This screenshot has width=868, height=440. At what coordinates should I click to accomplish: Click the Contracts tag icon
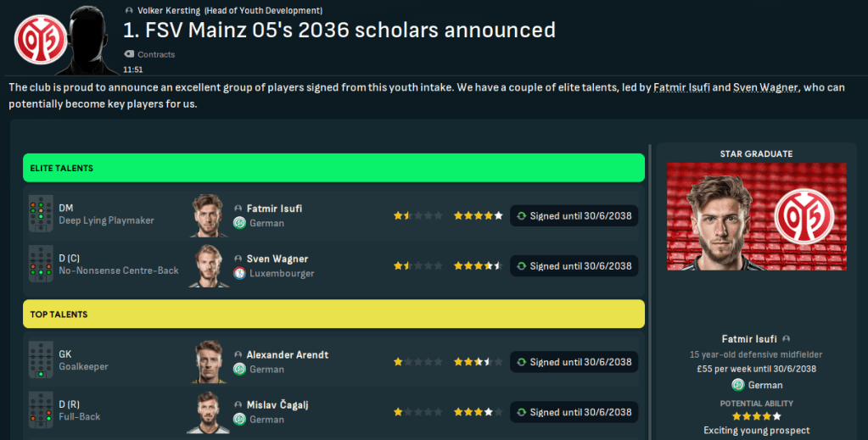point(129,54)
